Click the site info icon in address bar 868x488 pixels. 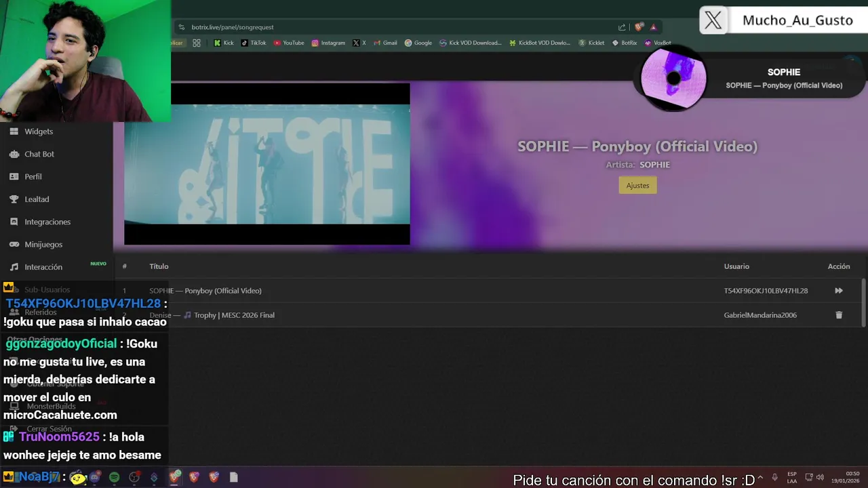tap(181, 27)
